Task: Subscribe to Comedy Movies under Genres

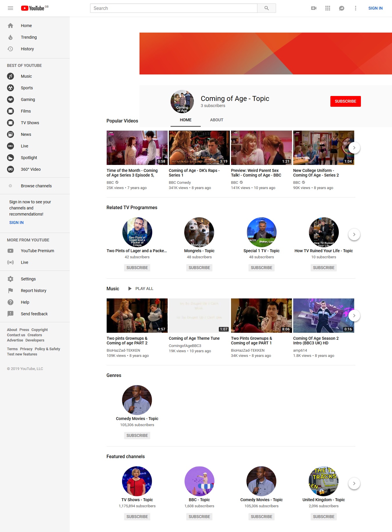Action: [x=137, y=435]
